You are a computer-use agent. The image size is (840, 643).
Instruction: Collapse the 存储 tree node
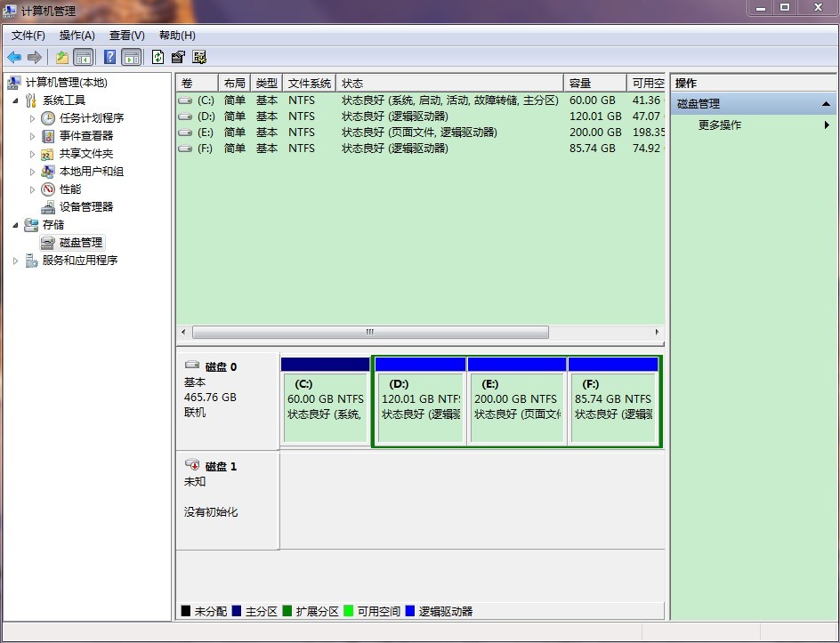click(x=15, y=225)
